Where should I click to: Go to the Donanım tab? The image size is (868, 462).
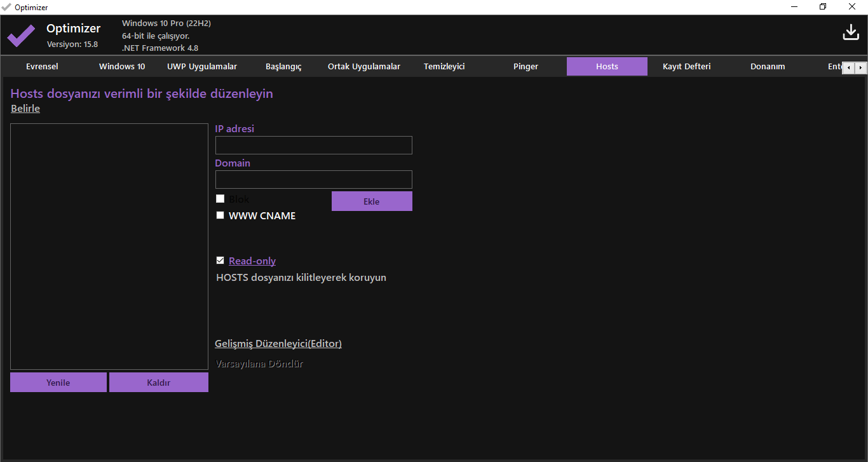[x=768, y=66]
